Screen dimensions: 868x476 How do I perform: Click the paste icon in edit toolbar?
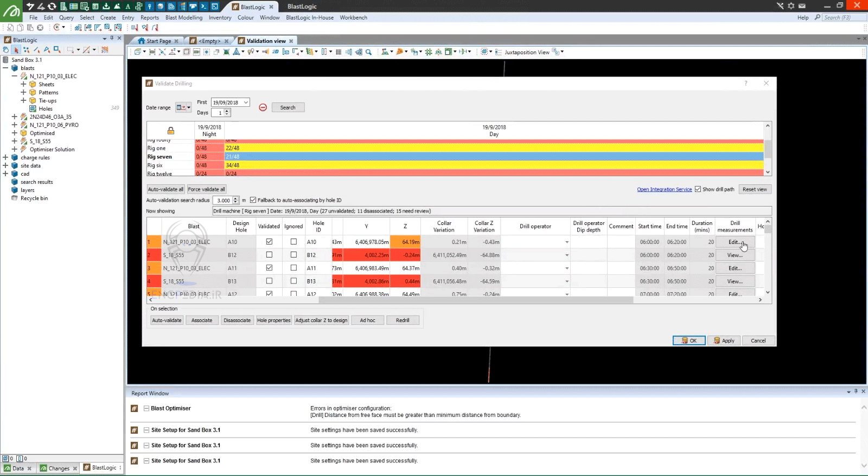30,28
